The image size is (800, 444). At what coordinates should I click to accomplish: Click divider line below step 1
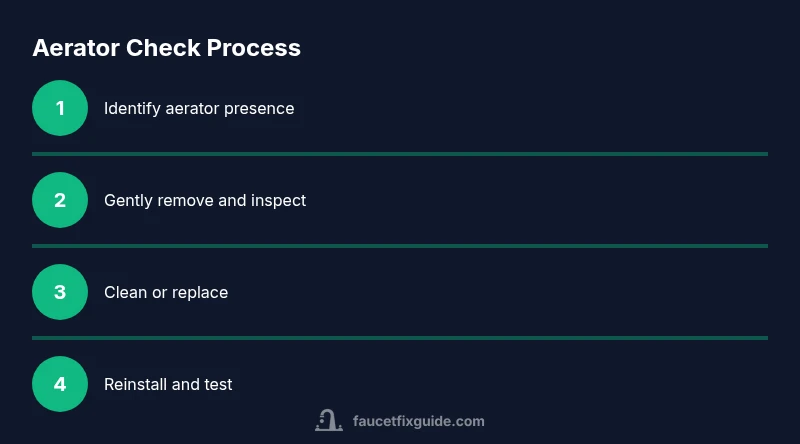400,154
